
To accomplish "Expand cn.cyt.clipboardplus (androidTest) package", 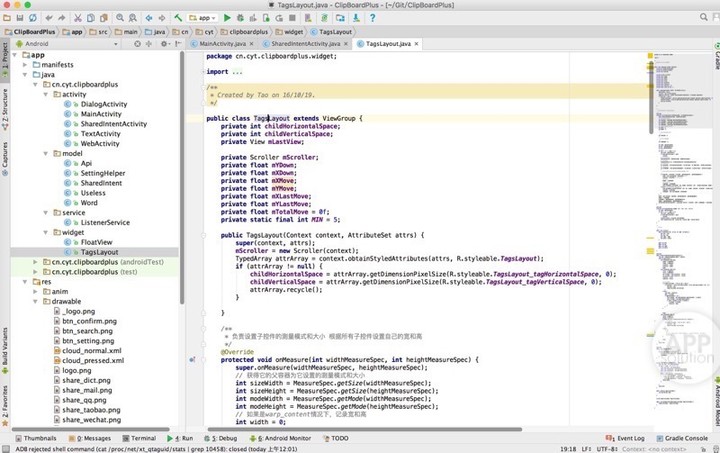I will (35, 262).
